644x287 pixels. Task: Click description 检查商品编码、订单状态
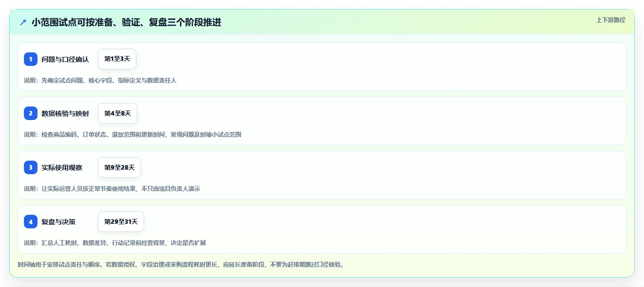click(x=133, y=134)
